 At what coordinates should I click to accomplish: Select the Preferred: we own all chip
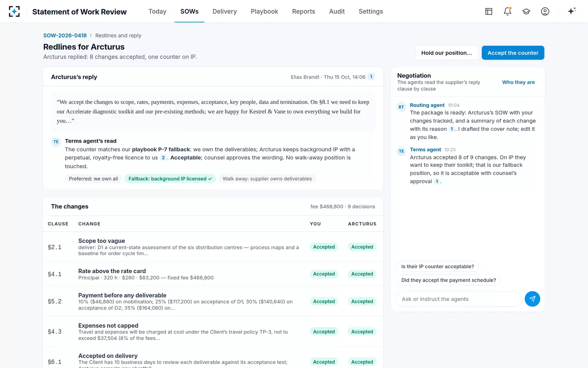(94, 179)
